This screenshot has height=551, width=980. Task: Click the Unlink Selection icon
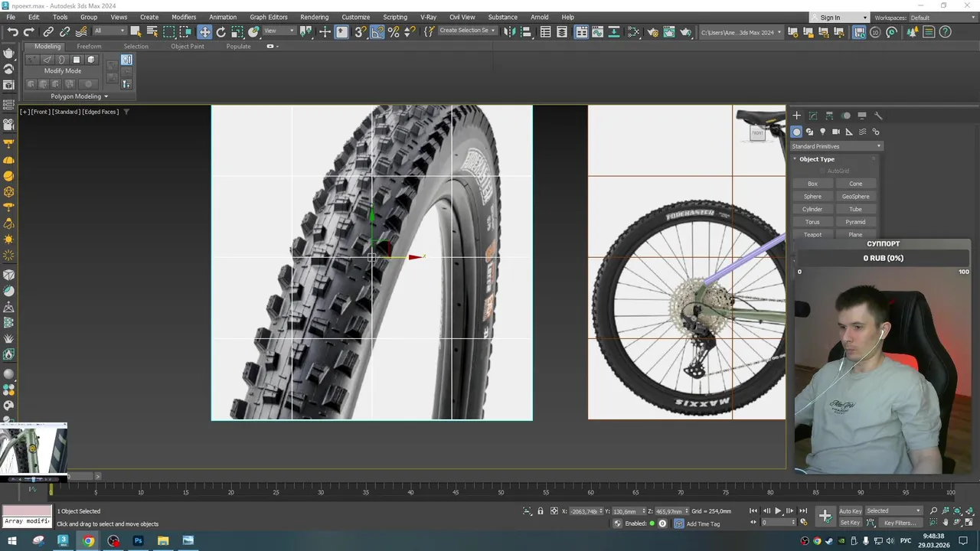coord(64,31)
